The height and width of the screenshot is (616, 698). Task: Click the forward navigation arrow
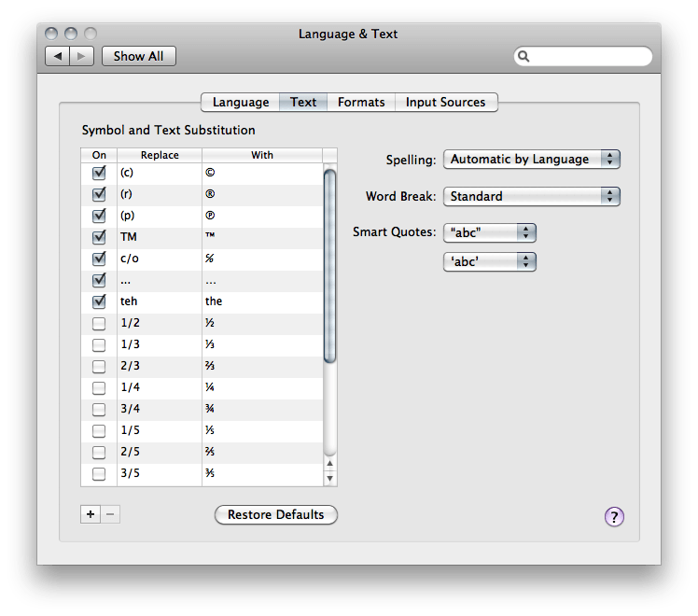point(81,56)
